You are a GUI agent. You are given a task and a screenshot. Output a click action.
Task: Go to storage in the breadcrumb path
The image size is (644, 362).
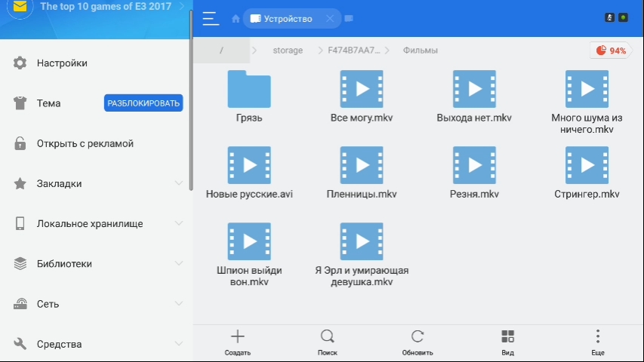[288, 51]
